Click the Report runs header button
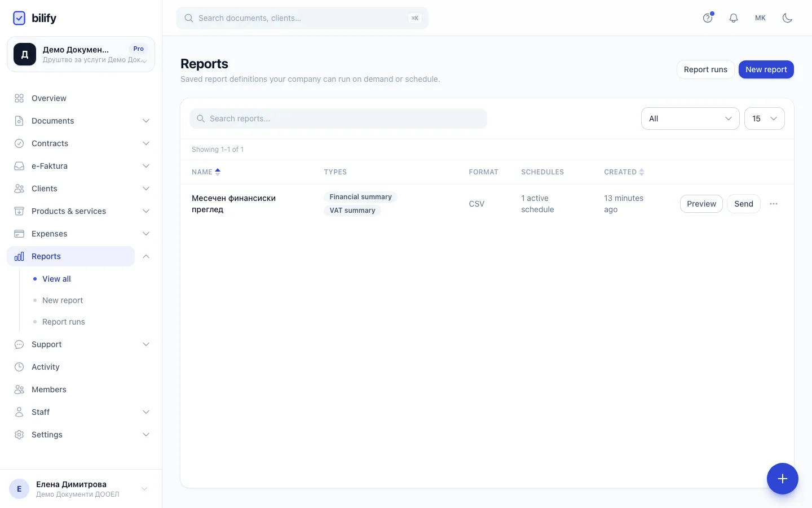This screenshot has width=812, height=508. click(705, 69)
